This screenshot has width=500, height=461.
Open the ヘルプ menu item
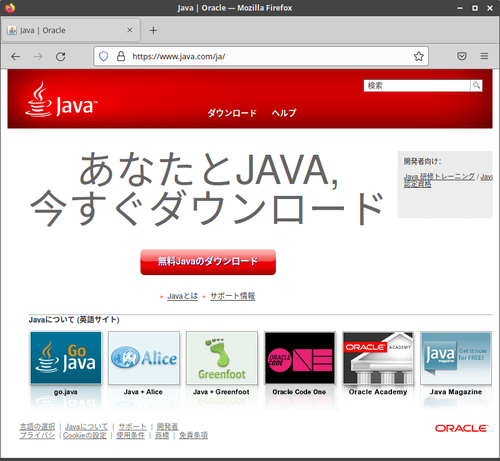(x=284, y=113)
